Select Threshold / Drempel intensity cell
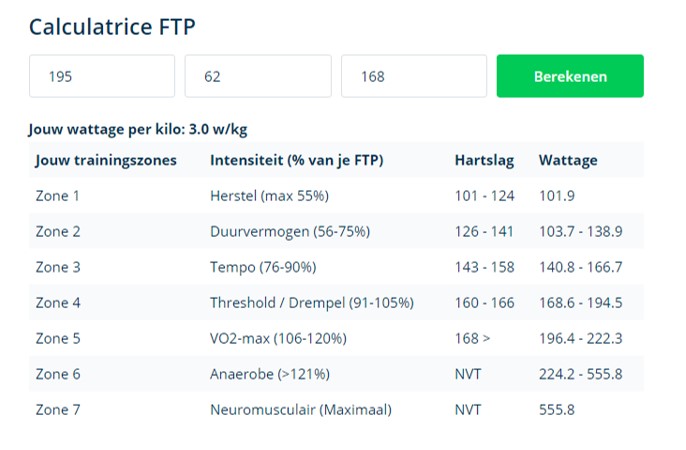 311,303
